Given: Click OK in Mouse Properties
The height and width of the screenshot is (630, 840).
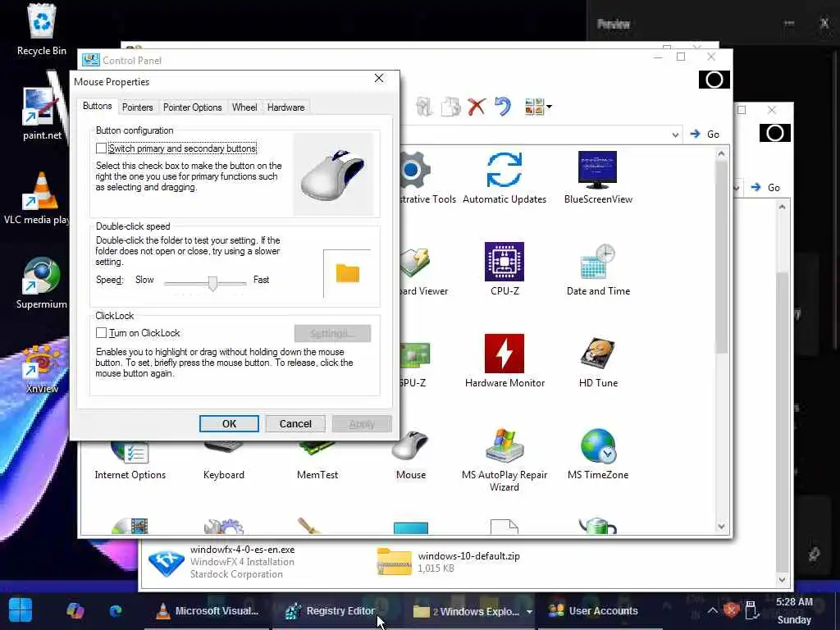Looking at the screenshot, I should [229, 424].
